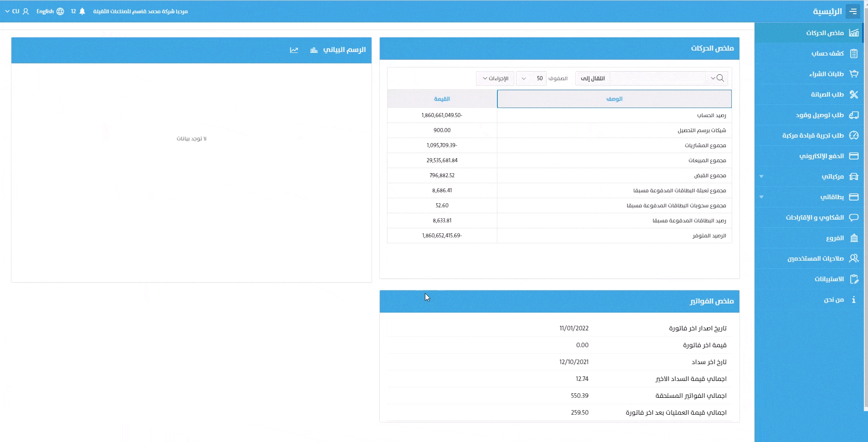This screenshot has width=868, height=442.
Task: Click the maintenance request tools icon
Action: [x=854, y=94]
